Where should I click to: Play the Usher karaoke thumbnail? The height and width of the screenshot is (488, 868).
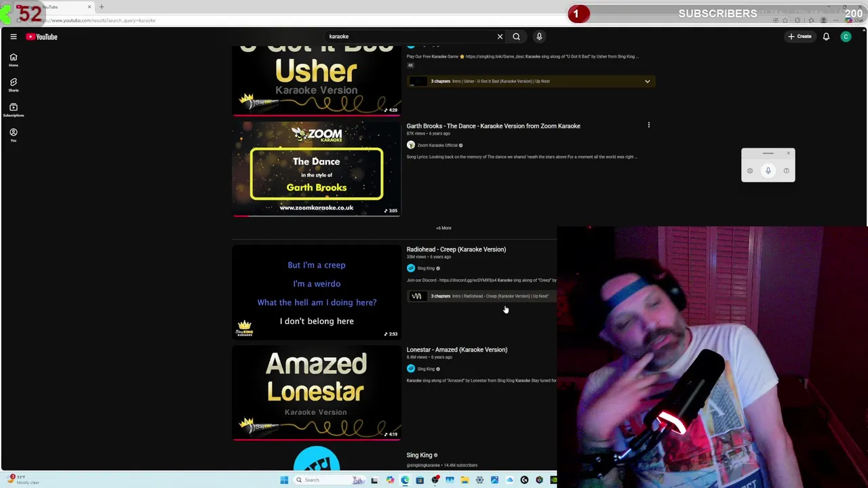pos(317,81)
